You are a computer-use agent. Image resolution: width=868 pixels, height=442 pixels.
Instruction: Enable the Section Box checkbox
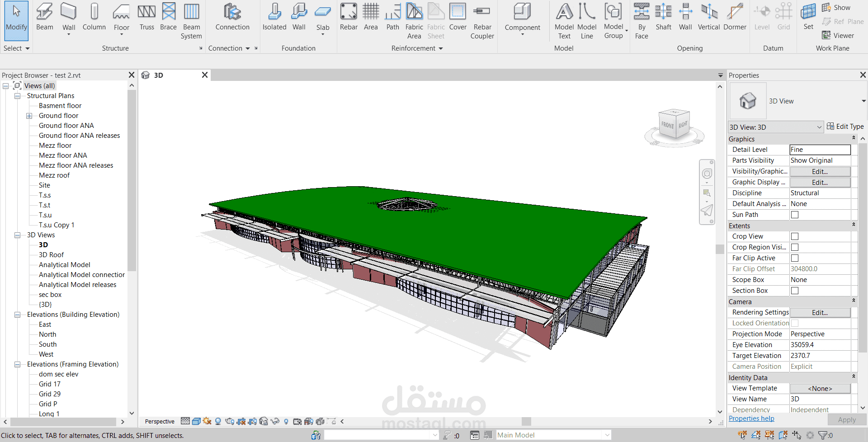click(x=795, y=291)
